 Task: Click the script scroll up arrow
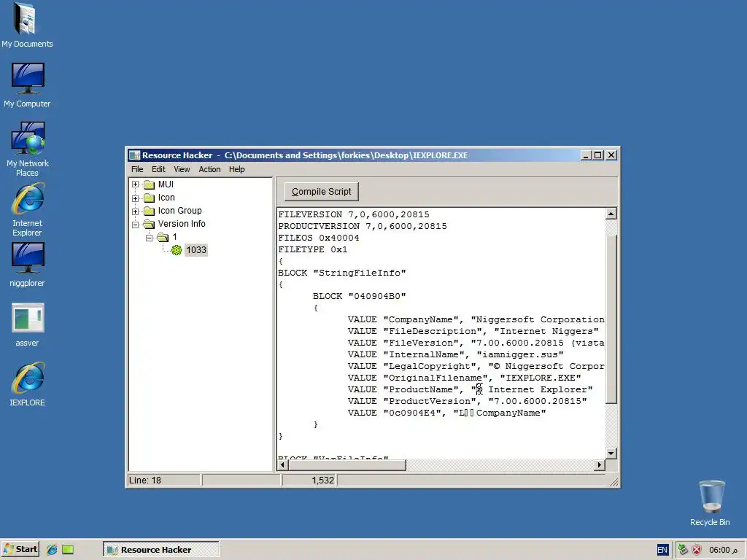point(611,214)
